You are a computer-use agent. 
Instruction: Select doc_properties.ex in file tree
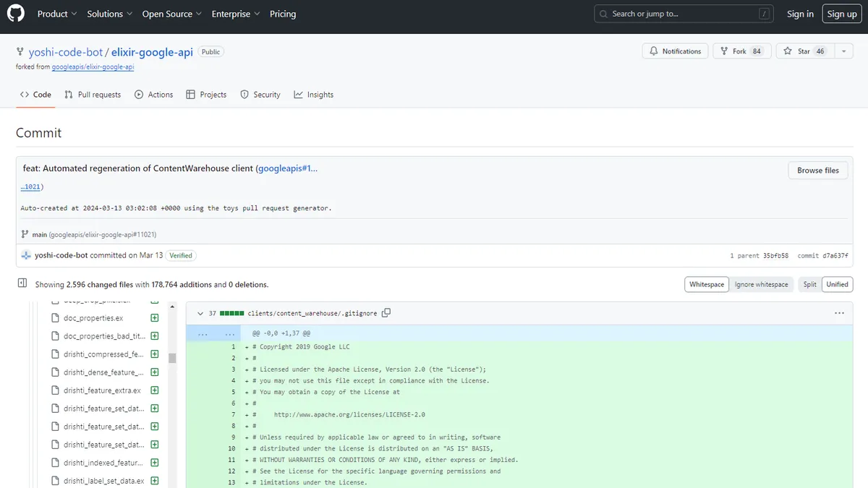pyautogui.click(x=93, y=318)
